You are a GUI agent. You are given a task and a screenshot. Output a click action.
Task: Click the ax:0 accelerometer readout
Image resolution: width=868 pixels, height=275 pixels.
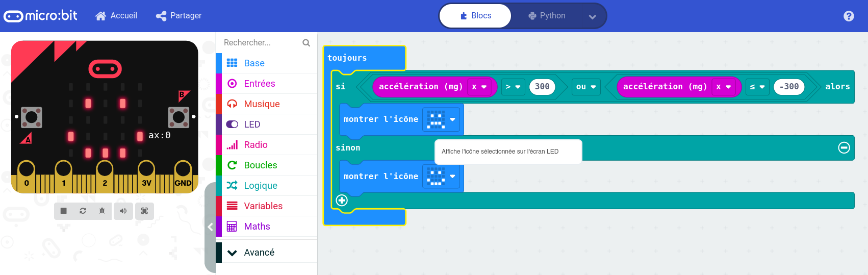point(160,135)
